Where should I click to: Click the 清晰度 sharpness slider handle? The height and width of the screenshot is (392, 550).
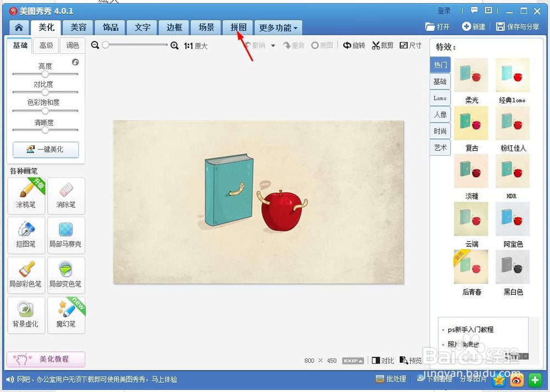click(45, 130)
